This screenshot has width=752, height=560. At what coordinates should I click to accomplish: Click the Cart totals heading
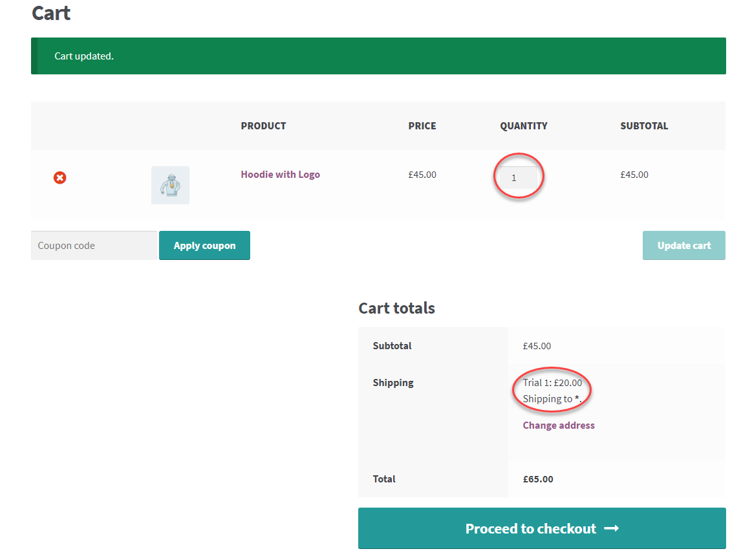(396, 308)
